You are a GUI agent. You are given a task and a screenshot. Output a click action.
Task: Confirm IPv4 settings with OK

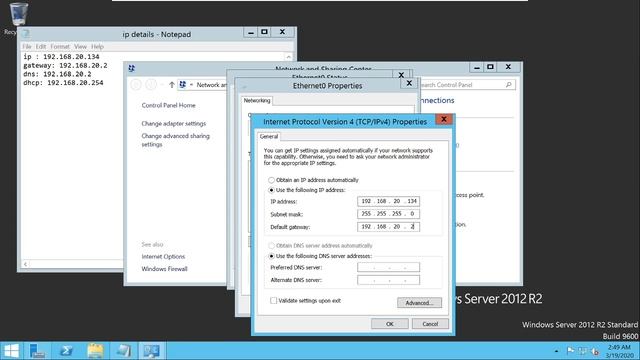(389, 324)
